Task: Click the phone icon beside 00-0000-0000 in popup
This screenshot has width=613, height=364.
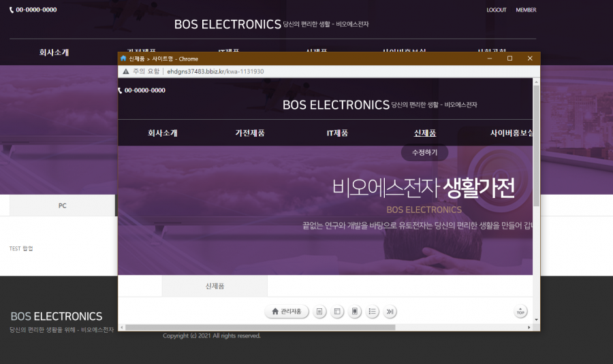Action: pyautogui.click(x=121, y=90)
